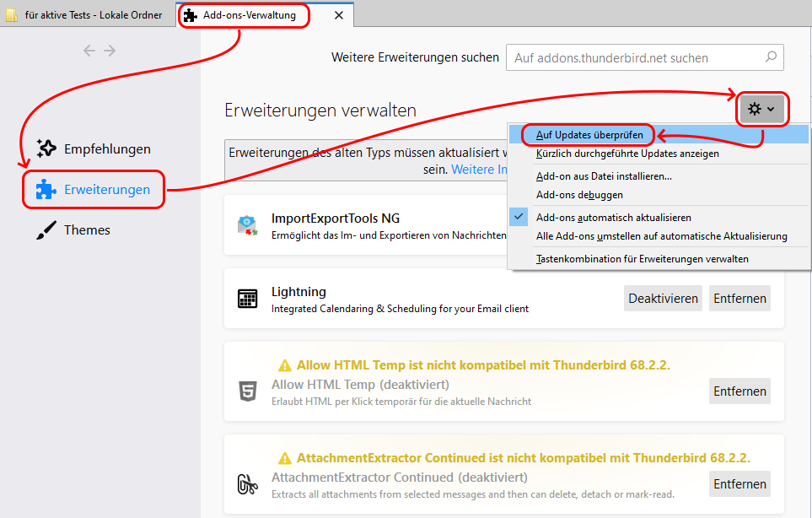The width and height of the screenshot is (812, 518).
Task: Click AttachmentExtractor Continued incompatibility warning text
Action: point(523,458)
